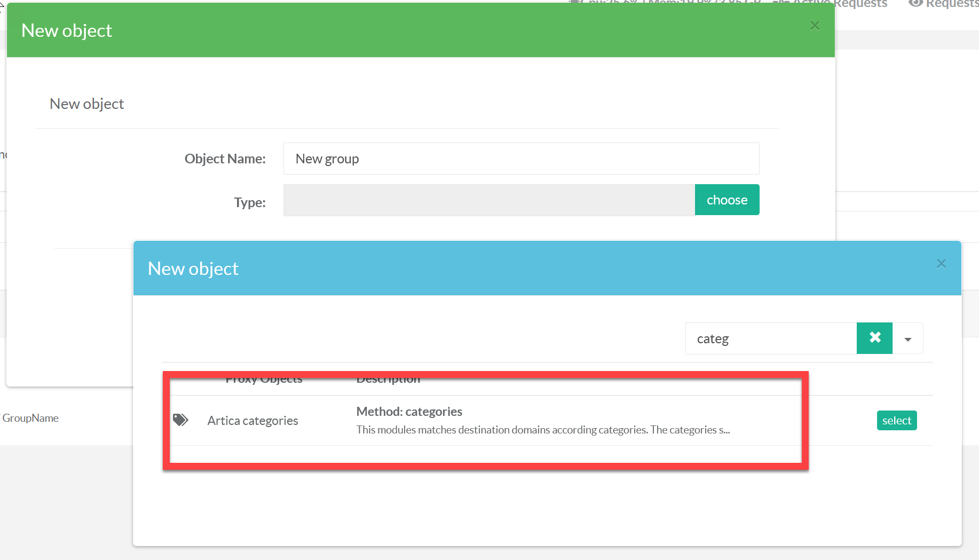Focus the search box containing categ
This screenshot has height=560, width=979.
pyautogui.click(x=770, y=339)
